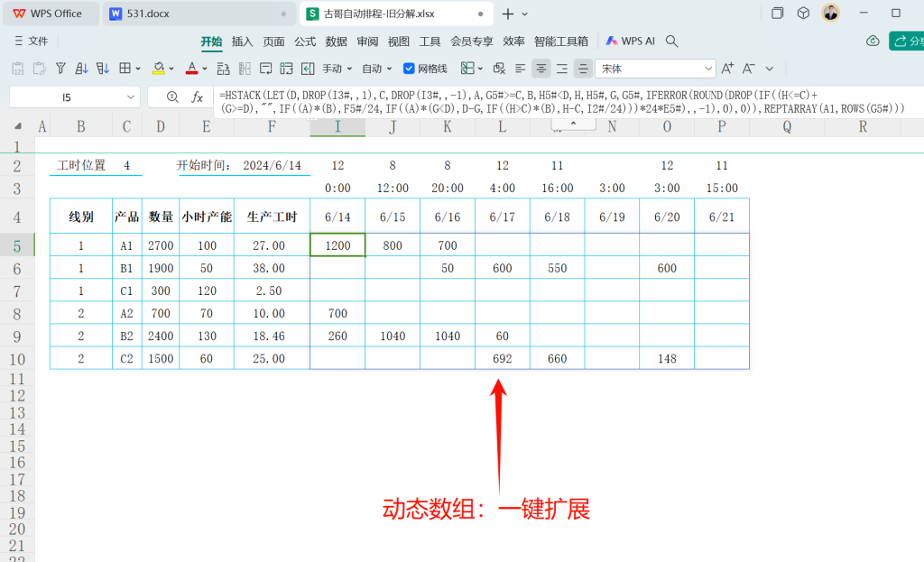Open the filter funnel tool
The width and height of the screenshot is (924, 562).
(x=60, y=69)
